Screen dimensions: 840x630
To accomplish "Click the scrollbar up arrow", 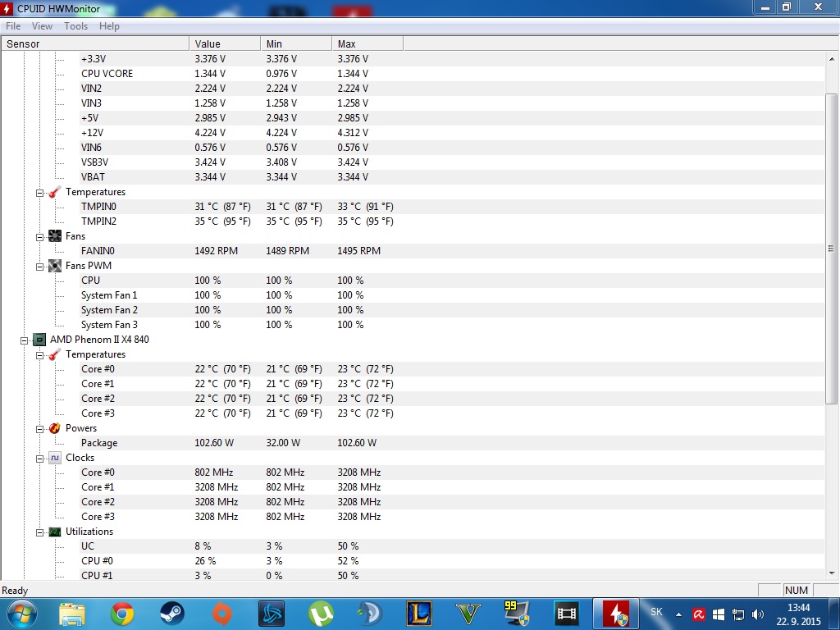I will [x=832, y=59].
